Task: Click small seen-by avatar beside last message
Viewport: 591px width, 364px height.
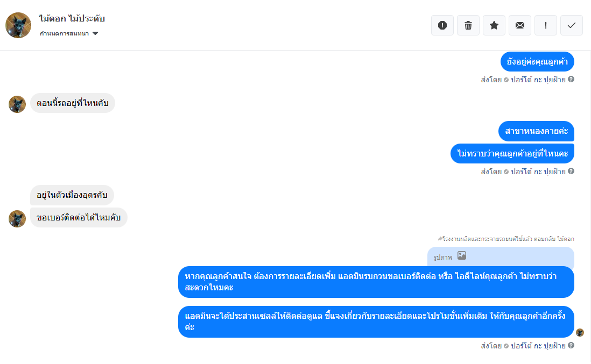Action: click(x=580, y=332)
